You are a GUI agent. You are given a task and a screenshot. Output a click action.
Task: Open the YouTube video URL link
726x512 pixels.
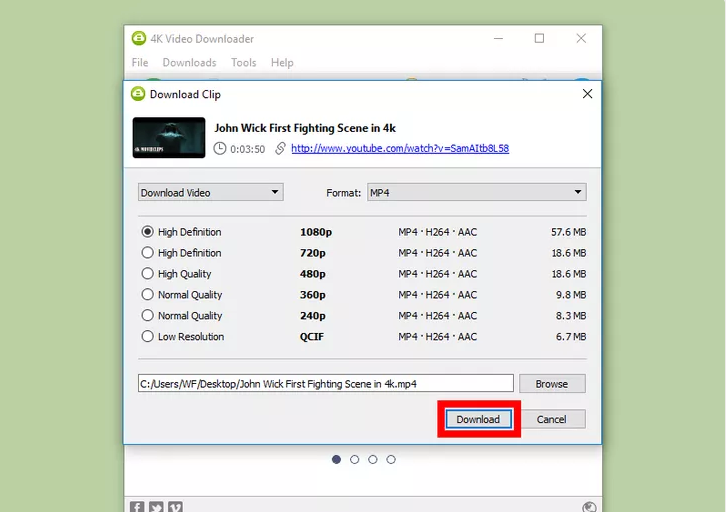point(400,149)
